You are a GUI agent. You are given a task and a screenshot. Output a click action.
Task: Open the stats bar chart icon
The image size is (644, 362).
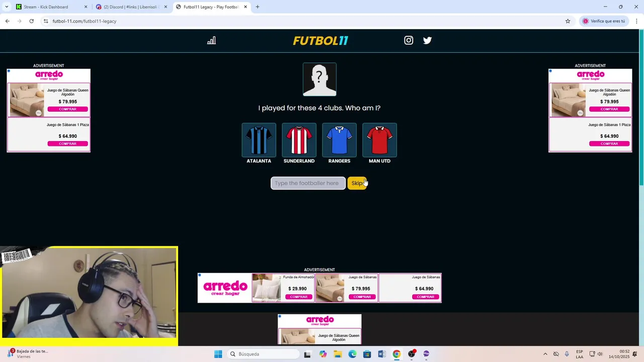(211, 40)
